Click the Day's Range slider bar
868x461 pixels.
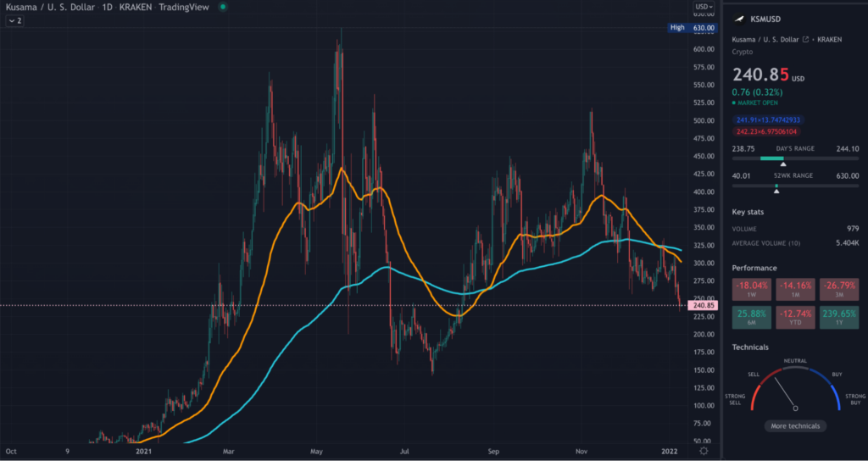tap(795, 158)
